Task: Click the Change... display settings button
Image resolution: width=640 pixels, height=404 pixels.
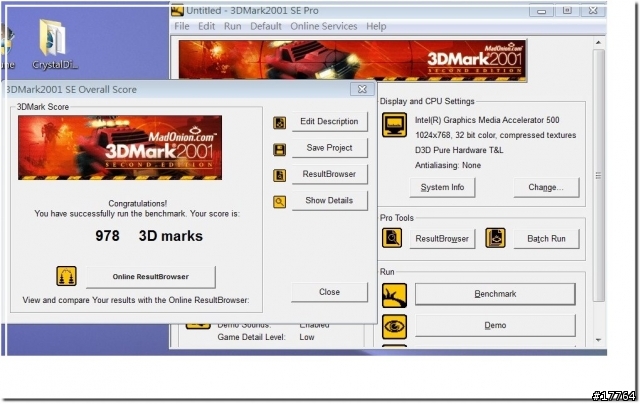Action: [546, 187]
